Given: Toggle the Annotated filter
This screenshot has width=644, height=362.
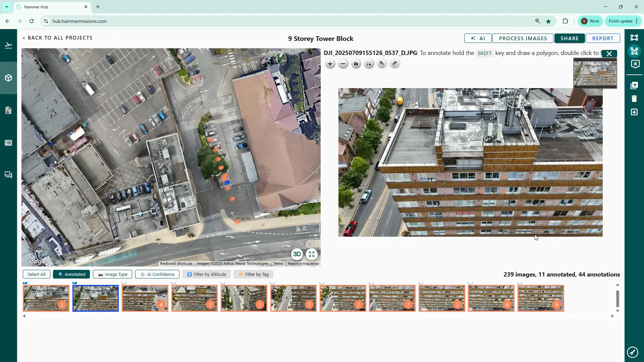Looking at the screenshot, I should 71,274.
